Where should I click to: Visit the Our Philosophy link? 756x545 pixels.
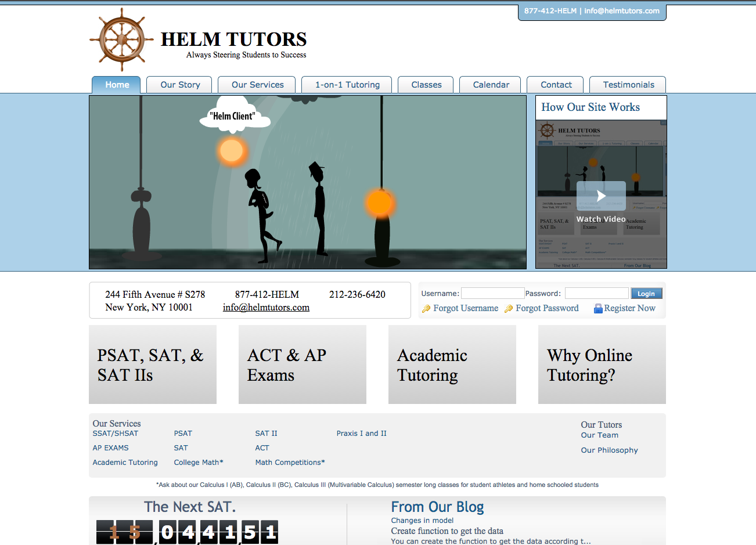tap(609, 450)
